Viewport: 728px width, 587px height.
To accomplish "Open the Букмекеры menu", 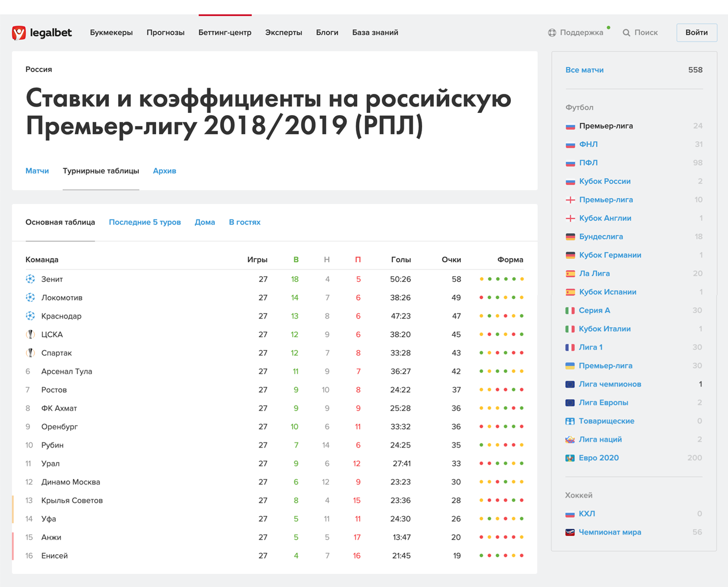I will [111, 33].
